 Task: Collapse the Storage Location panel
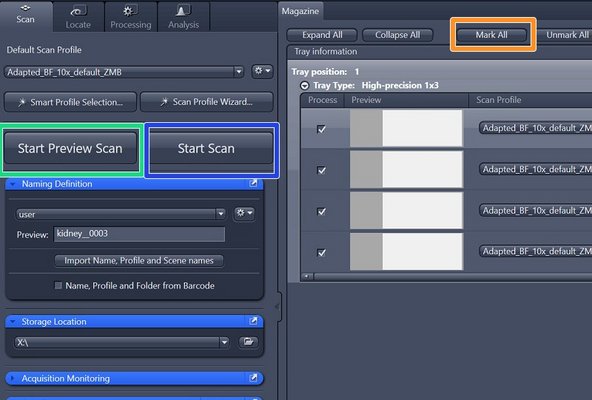point(13,322)
